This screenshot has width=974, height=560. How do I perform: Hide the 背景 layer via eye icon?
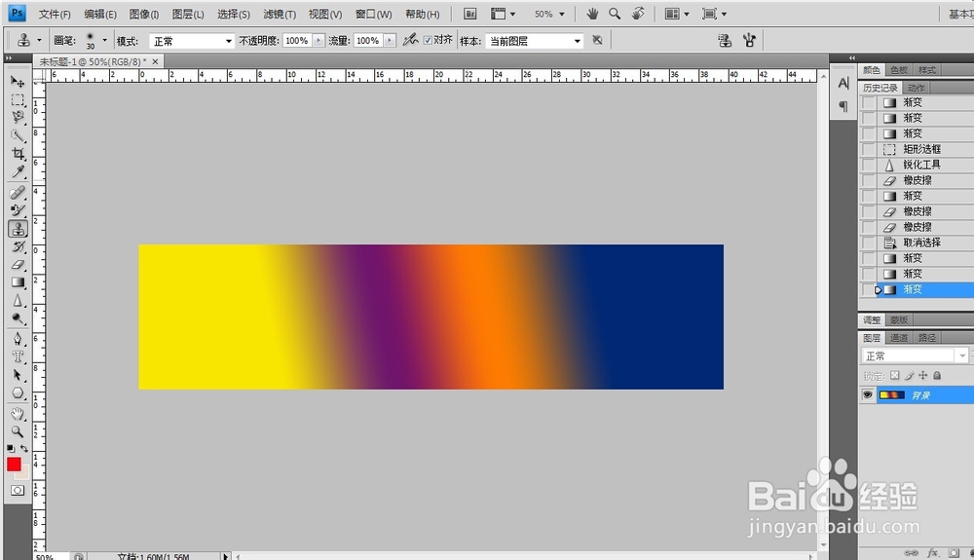(867, 394)
